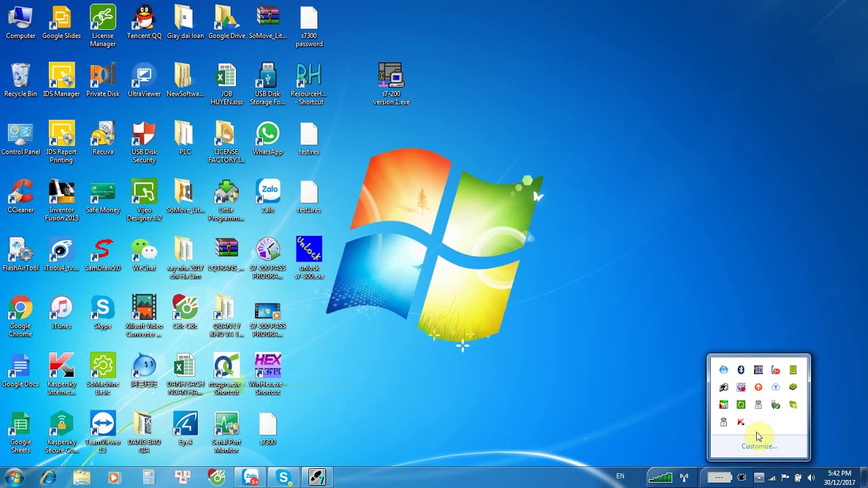This screenshot has height=488, width=868.
Task: Select the SamDraw5.0 shortcut
Action: 102,255
